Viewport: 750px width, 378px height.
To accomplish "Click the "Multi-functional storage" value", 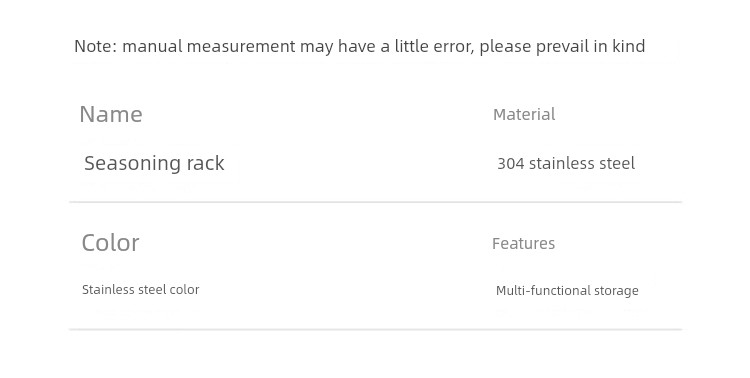I will 567,290.
